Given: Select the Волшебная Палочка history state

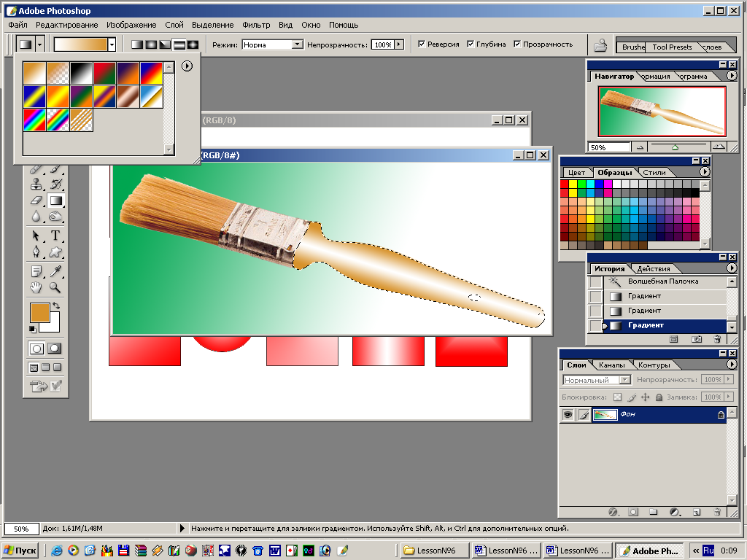Looking at the screenshot, I should [x=665, y=281].
